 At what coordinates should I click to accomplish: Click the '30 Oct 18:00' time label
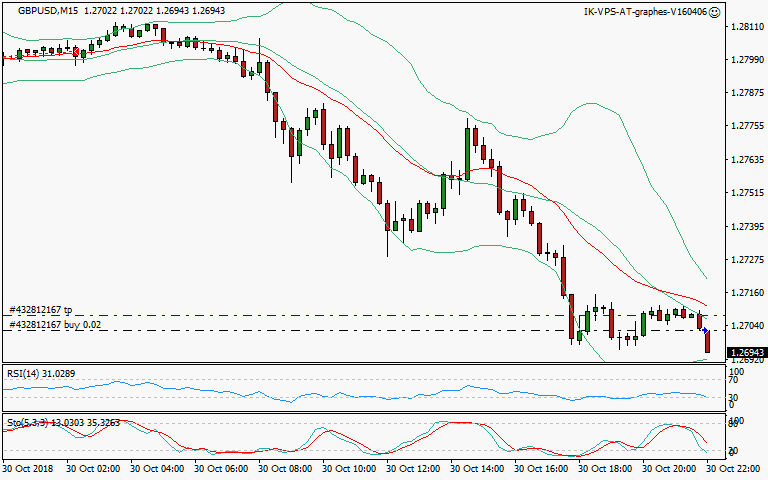(x=605, y=469)
